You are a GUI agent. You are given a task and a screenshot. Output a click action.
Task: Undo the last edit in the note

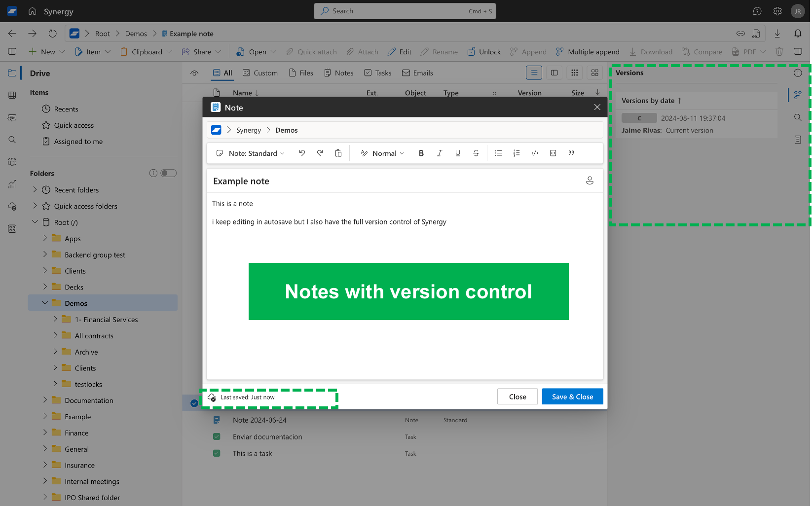pyautogui.click(x=302, y=153)
